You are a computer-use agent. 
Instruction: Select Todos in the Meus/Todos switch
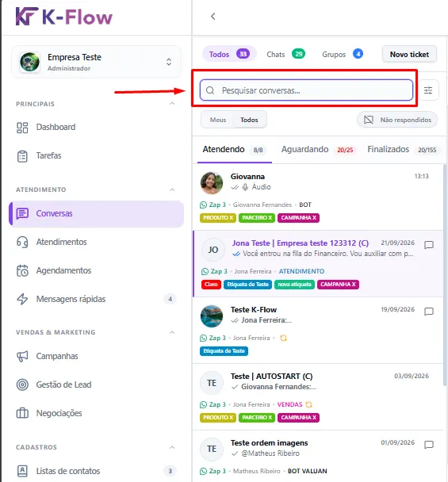(249, 120)
